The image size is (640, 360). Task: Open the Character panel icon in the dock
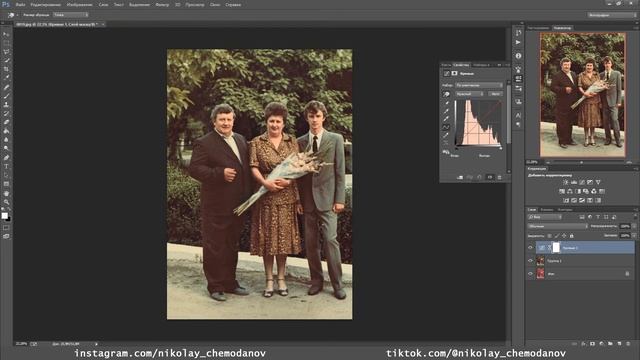(518, 116)
